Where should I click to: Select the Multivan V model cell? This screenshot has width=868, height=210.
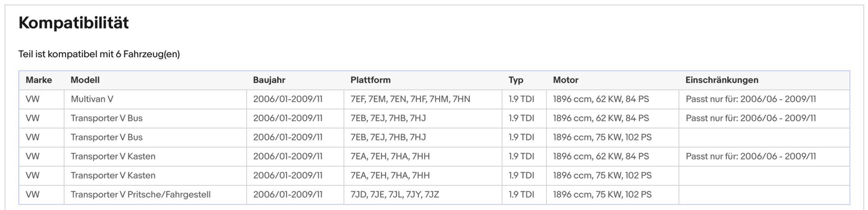pos(92,99)
